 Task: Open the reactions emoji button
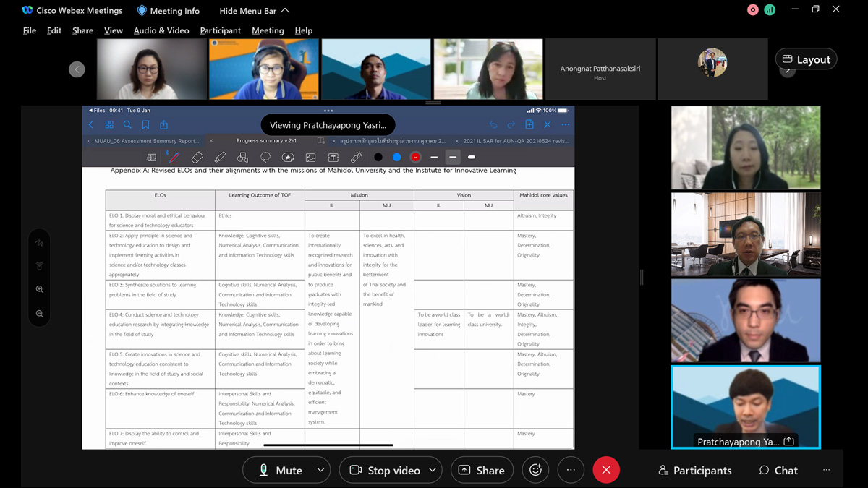coord(535,470)
